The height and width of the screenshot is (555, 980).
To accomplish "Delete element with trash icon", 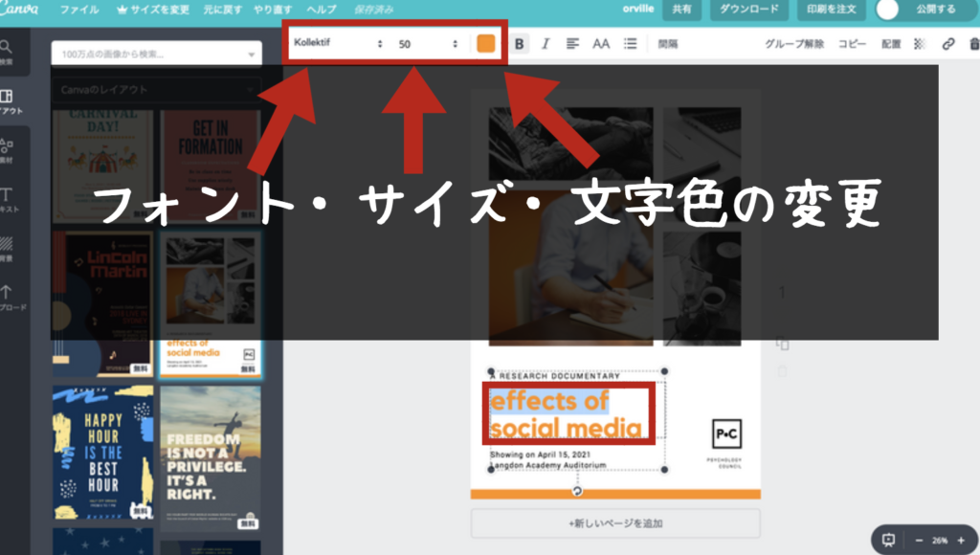I will click(974, 44).
